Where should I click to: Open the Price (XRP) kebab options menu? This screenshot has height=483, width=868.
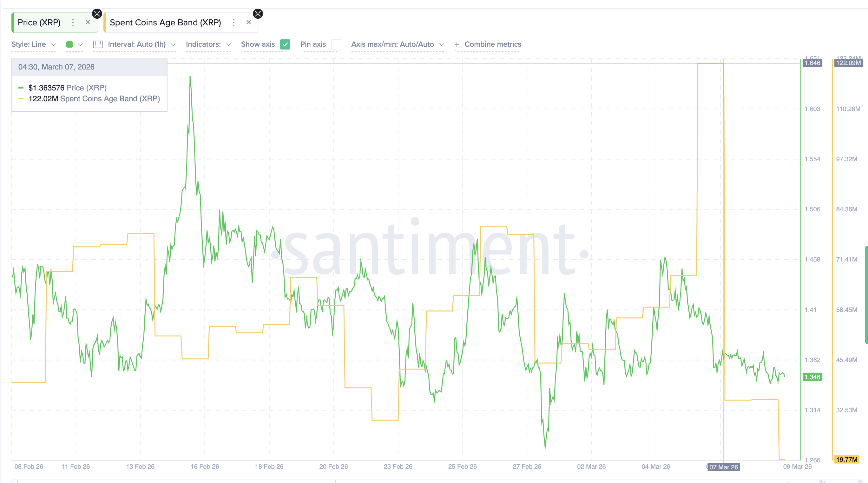73,23
